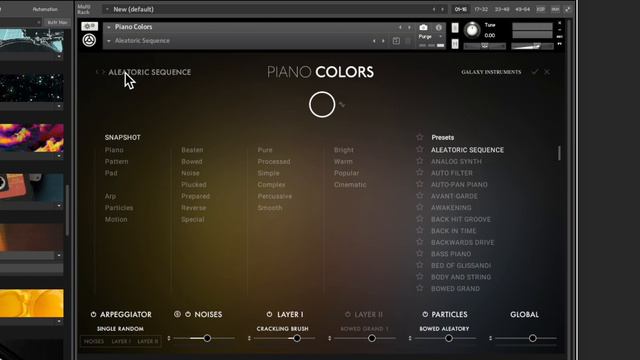Select the Bass Piano preset

[451, 254]
